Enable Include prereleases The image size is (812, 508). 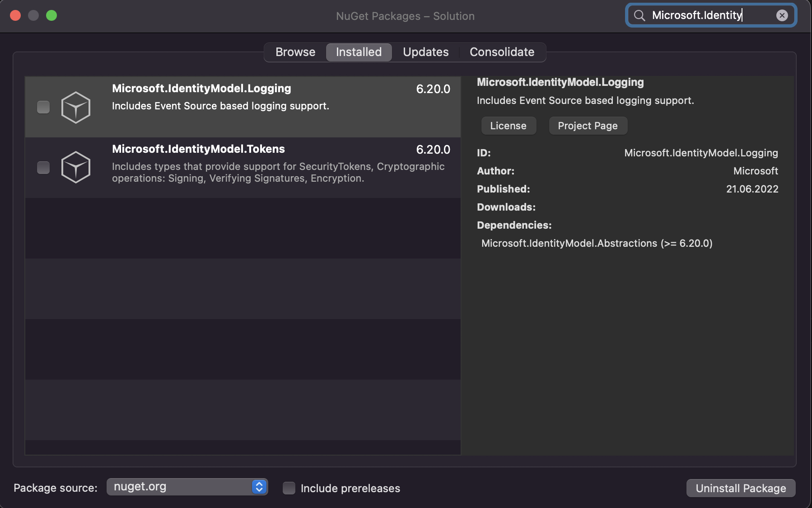pyautogui.click(x=289, y=488)
